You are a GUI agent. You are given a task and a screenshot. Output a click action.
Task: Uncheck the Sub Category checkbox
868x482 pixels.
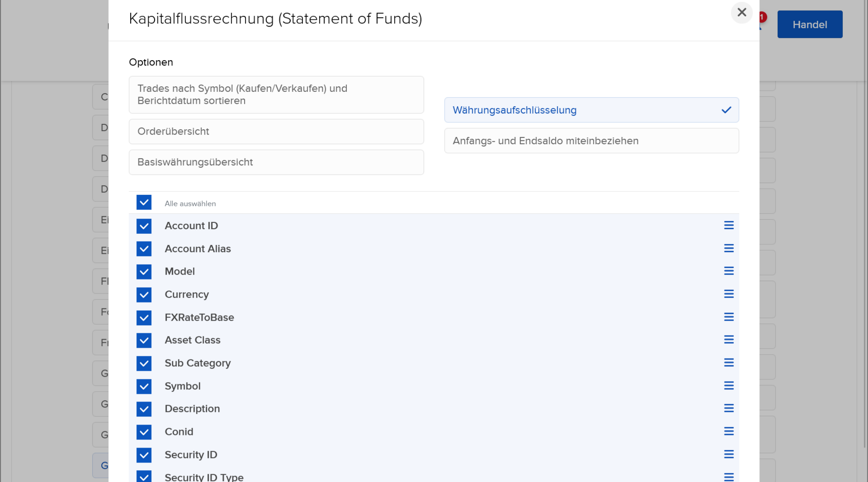[144, 364]
